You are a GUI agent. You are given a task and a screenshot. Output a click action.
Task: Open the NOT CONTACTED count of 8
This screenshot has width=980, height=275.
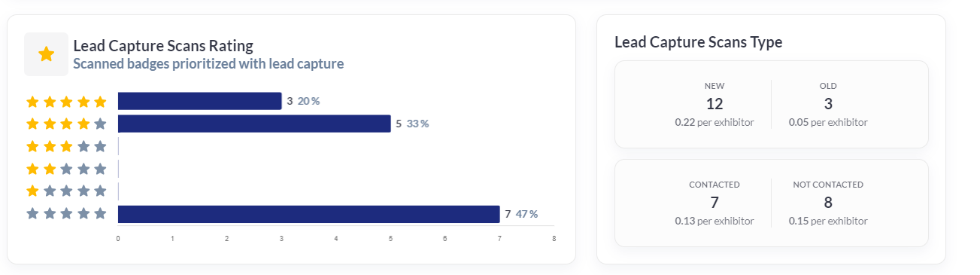click(828, 203)
